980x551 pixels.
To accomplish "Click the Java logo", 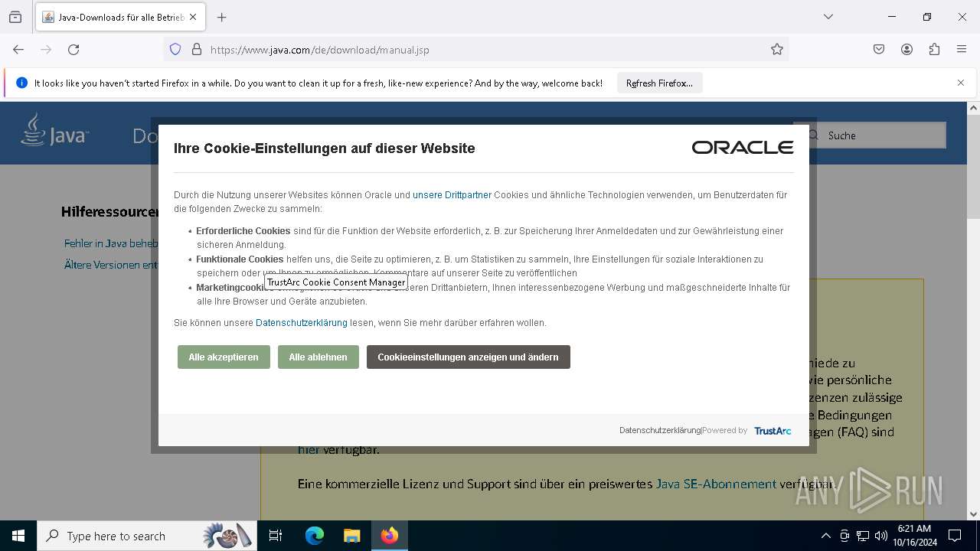I will (55, 131).
